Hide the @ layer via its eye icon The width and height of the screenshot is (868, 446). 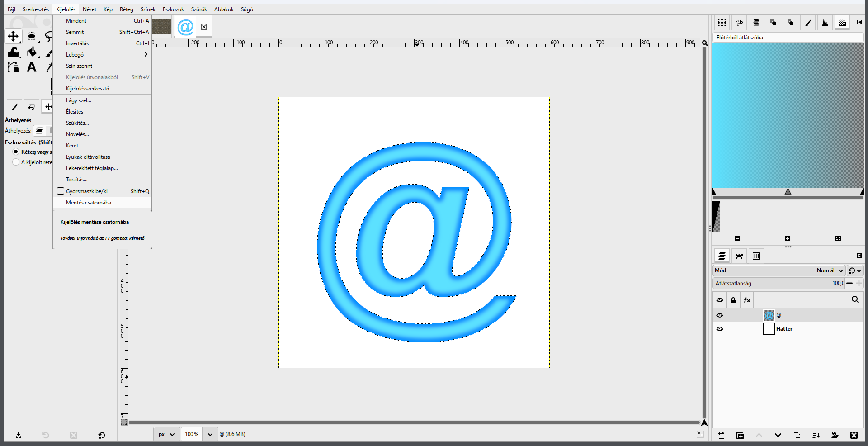tap(720, 315)
